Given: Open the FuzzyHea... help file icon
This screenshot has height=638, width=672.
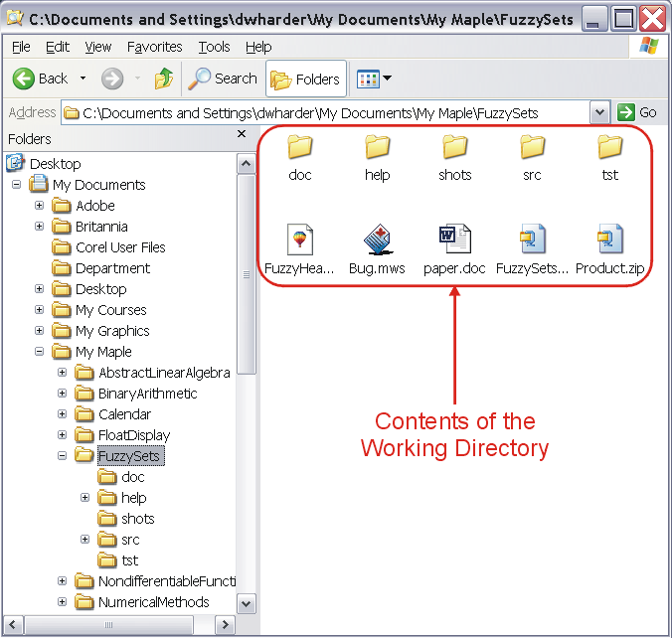Looking at the screenshot, I should pos(298,240).
